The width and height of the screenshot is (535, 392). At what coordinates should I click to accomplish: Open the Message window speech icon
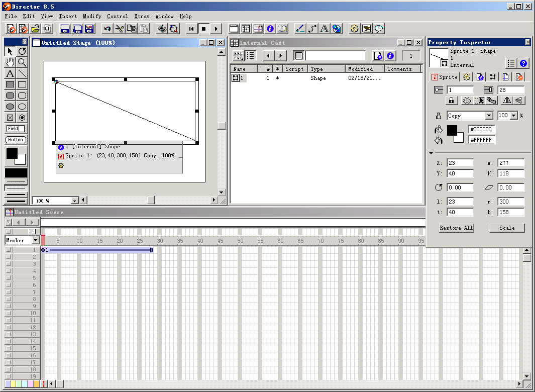coord(379,29)
